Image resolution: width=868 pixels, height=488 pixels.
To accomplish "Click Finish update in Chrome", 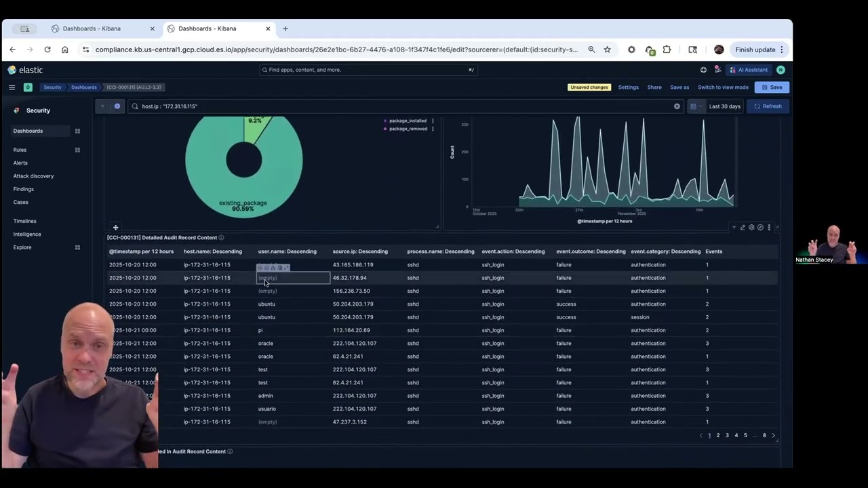I will coord(759,49).
